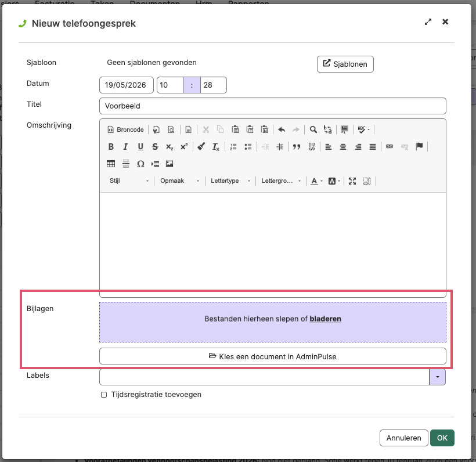Close the Nieuw telefoongesprek dialog

click(445, 22)
